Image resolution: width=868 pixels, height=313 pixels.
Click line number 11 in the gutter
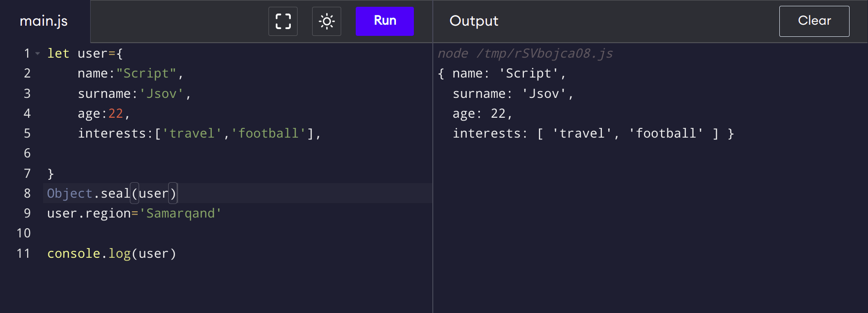[x=23, y=253]
